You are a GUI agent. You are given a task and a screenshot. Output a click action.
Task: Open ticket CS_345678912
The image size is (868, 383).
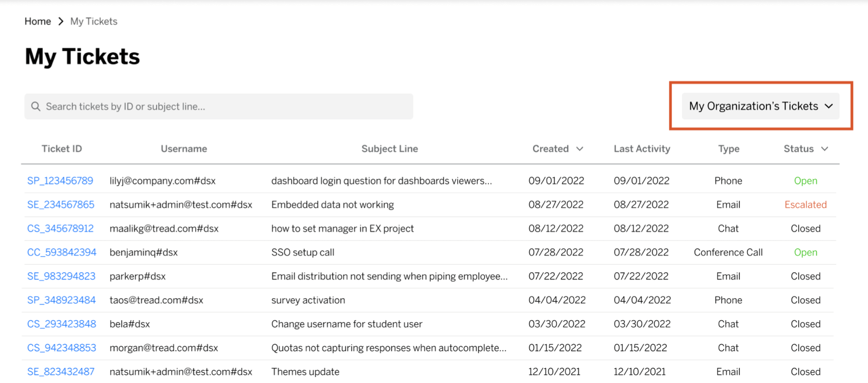[x=60, y=229]
